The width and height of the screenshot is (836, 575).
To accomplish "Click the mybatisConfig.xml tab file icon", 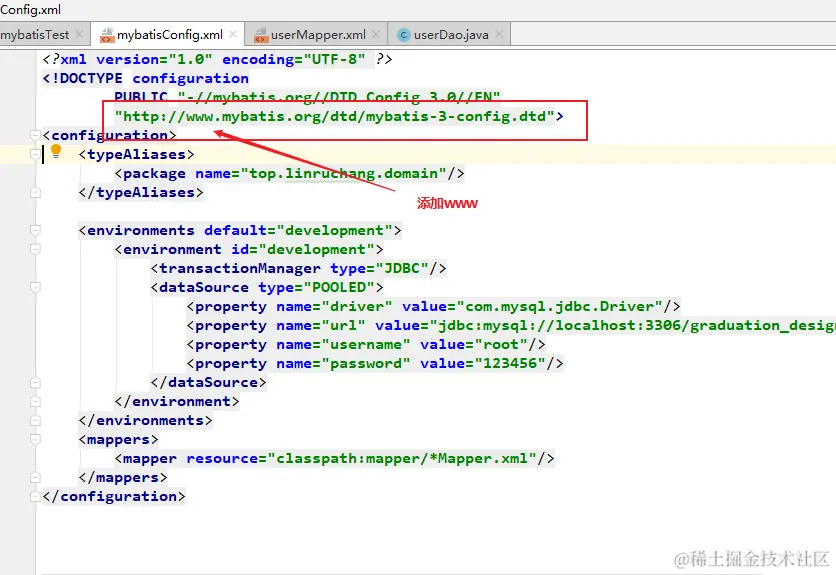I will (107, 35).
